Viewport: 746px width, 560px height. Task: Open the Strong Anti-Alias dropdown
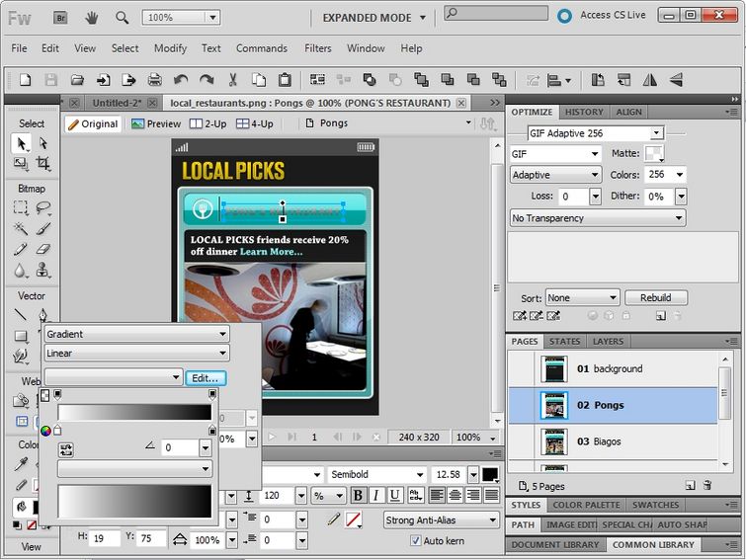click(442, 520)
